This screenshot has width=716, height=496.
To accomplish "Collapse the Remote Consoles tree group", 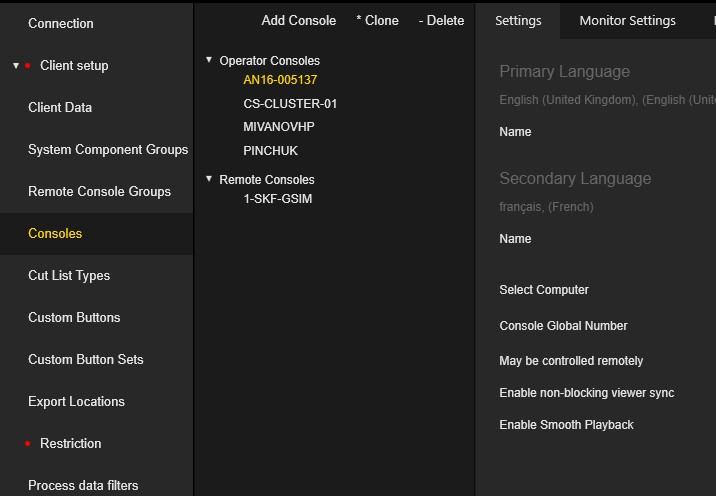I will pos(209,180).
